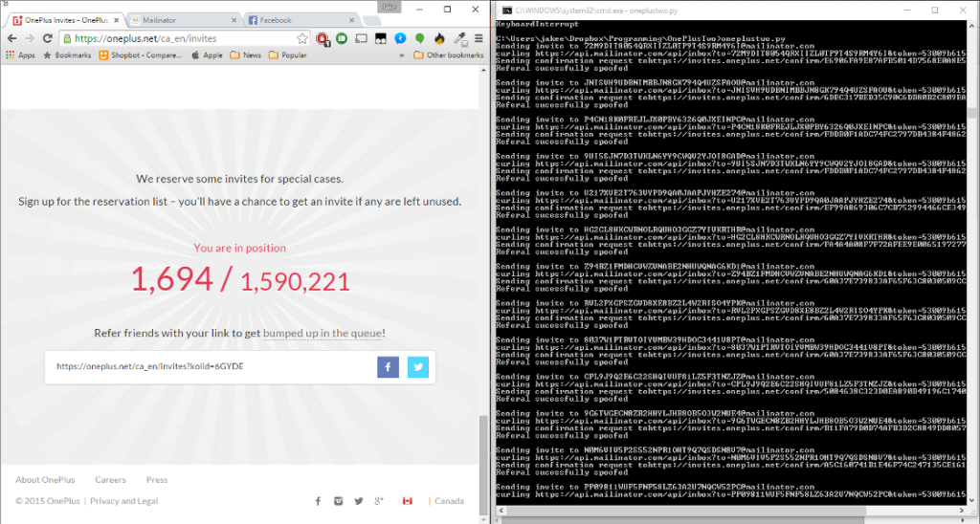Change region via the Canada link
The image size is (980, 524).
point(449,501)
